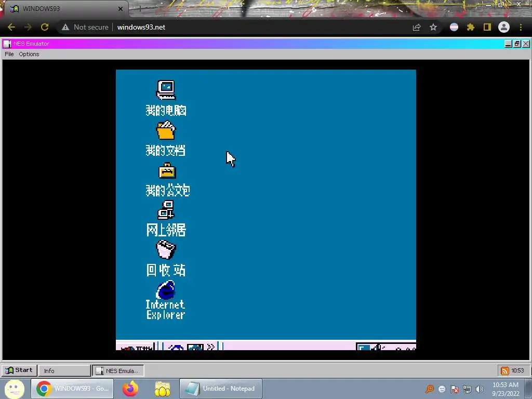Screen dimensions: 532x399
Task: Click the Not secure warning indicator
Action: pyautogui.click(x=85, y=27)
